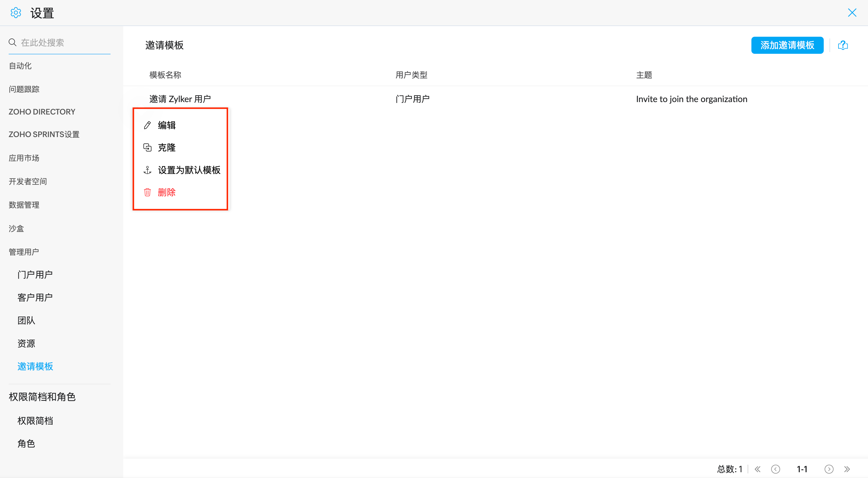This screenshot has height=478, width=868.
Task: Jump to last page double-arrow icon
Action: click(x=847, y=469)
